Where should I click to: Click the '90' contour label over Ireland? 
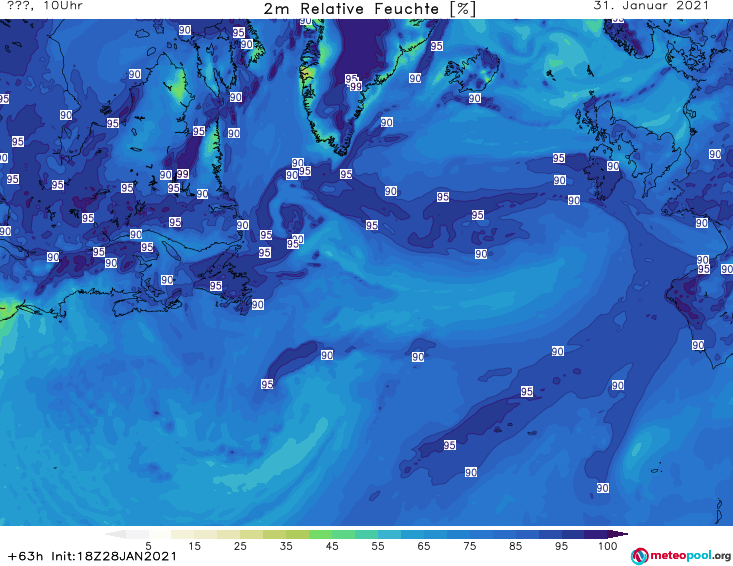(613, 166)
